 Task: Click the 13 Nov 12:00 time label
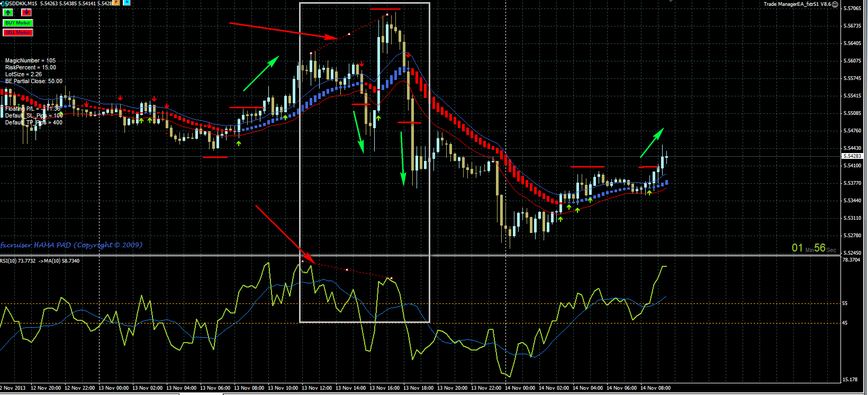[x=317, y=388]
